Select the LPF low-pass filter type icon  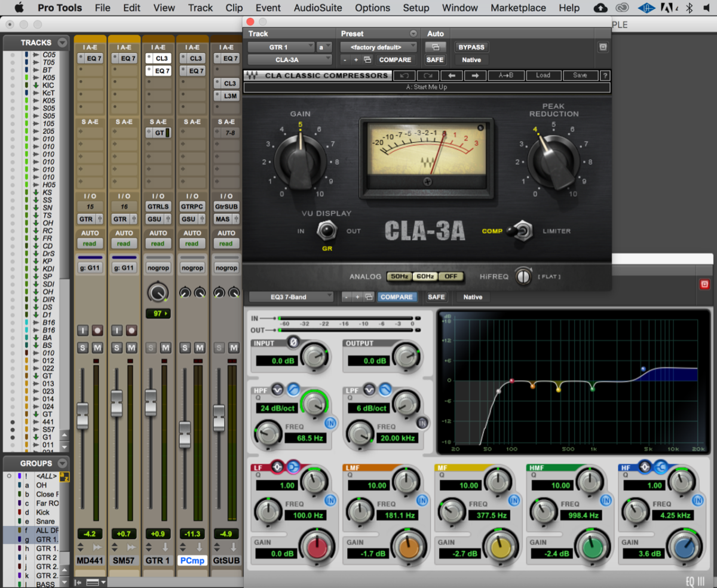coord(385,390)
